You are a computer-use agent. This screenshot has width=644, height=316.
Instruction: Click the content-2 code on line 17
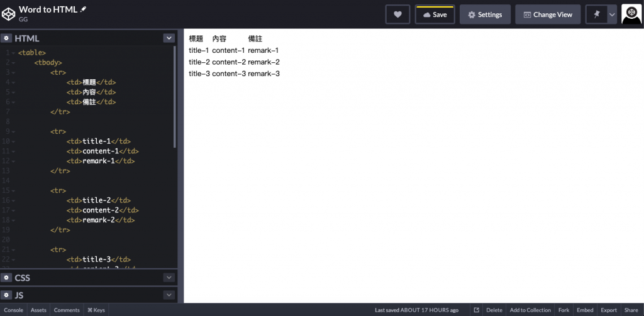[x=101, y=210]
